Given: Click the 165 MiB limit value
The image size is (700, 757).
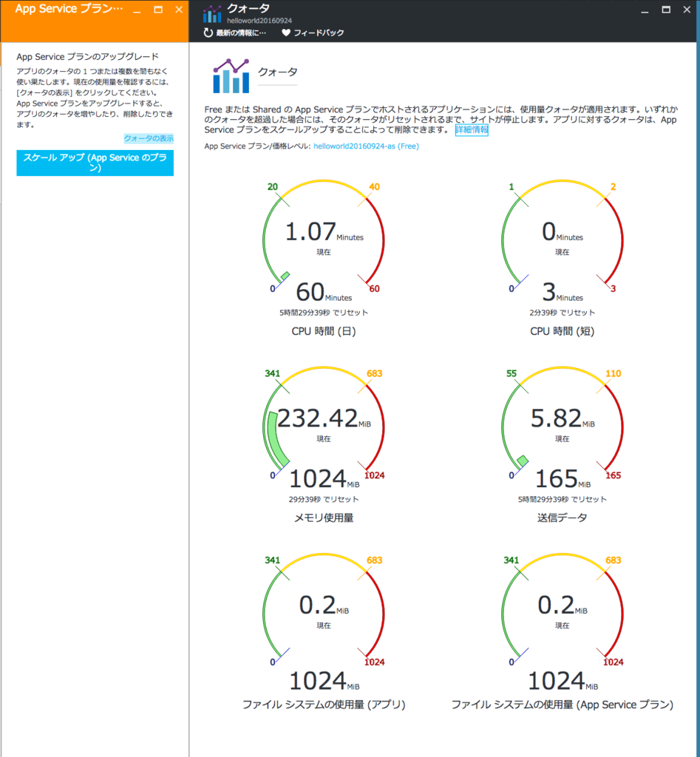Looking at the screenshot, I should (563, 479).
